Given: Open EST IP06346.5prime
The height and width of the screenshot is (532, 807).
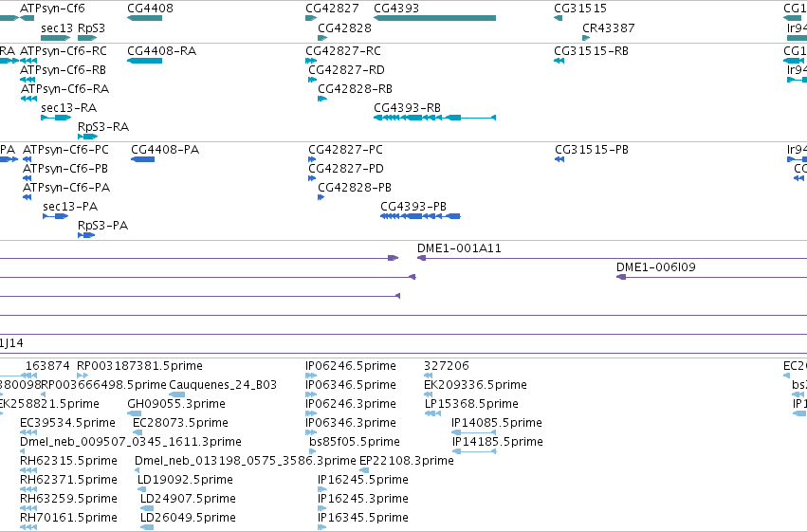Looking at the screenshot, I should coord(351,385).
